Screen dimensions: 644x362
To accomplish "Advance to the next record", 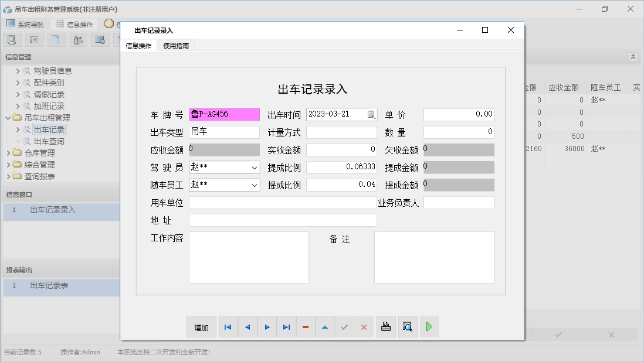I will click(x=267, y=327).
